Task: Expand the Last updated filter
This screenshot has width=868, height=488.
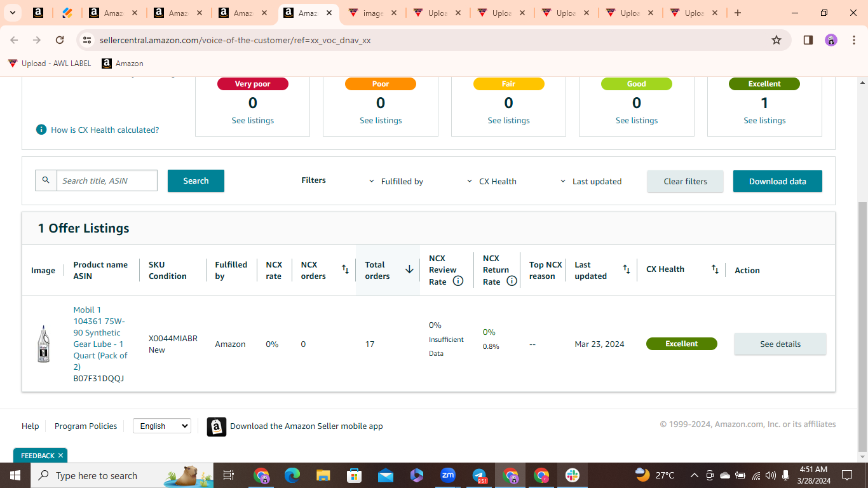Action: click(x=590, y=181)
